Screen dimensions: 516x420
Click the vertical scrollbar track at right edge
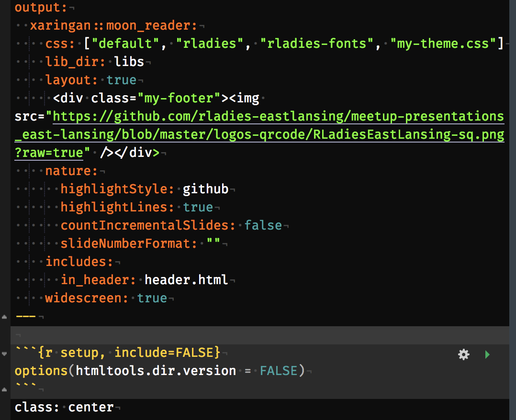(x=513, y=210)
